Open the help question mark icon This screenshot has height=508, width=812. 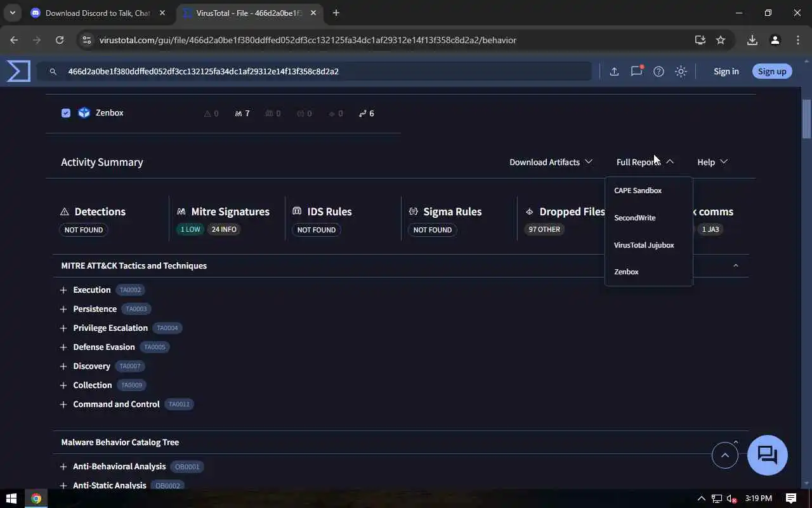tap(658, 72)
